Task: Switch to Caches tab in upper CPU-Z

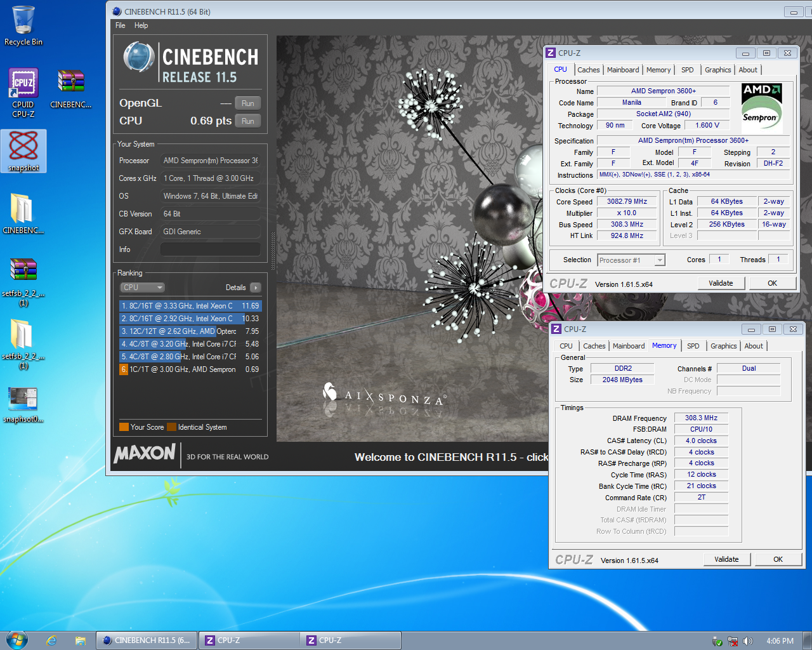Action: pyautogui.click(x=589, y=70)
